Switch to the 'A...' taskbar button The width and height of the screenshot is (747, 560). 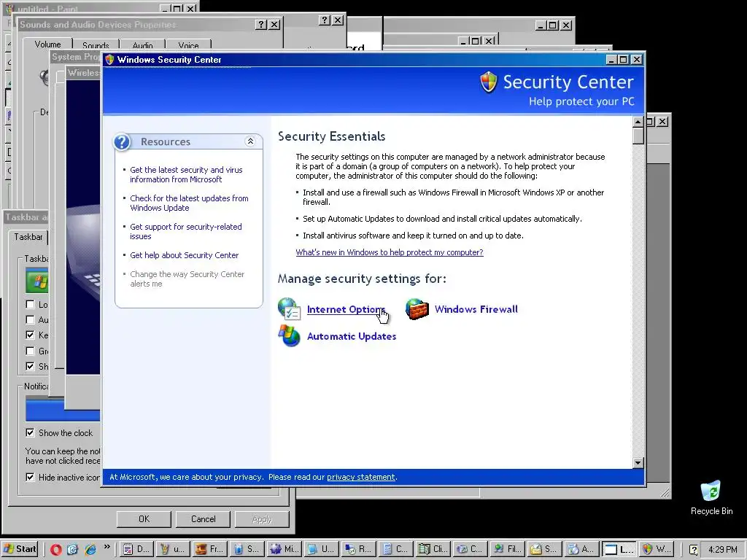(581, 549)
